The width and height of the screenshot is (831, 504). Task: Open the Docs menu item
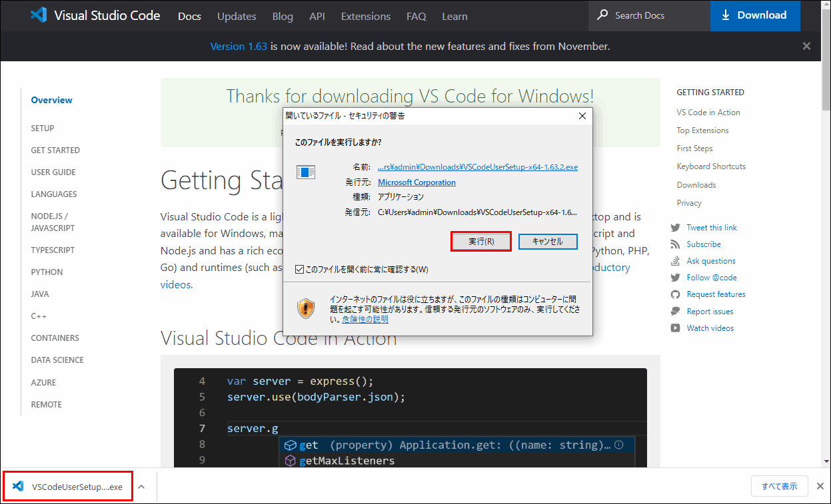click(x=189, y=16)
